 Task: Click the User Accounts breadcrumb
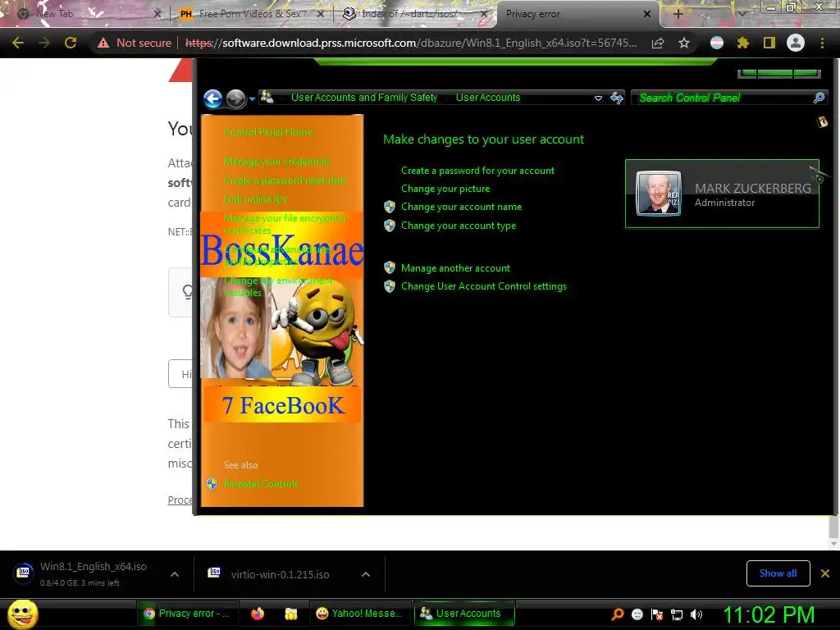click(488, 98)
